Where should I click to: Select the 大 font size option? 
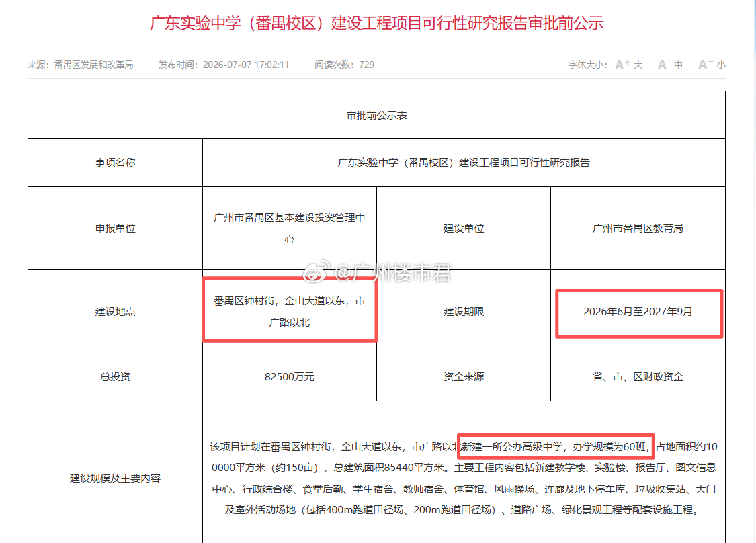pos(638,65)
